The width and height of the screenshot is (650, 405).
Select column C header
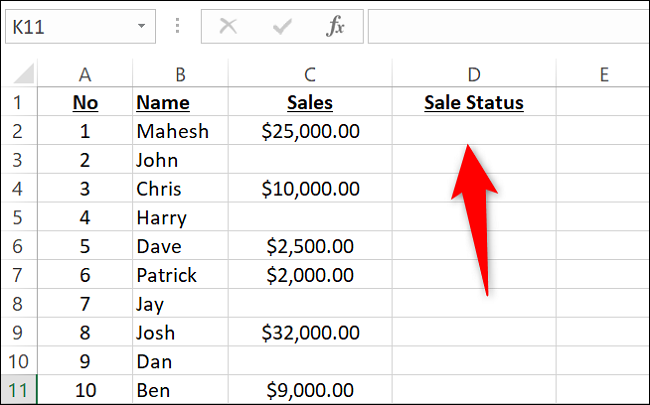(x=310, y=74)
